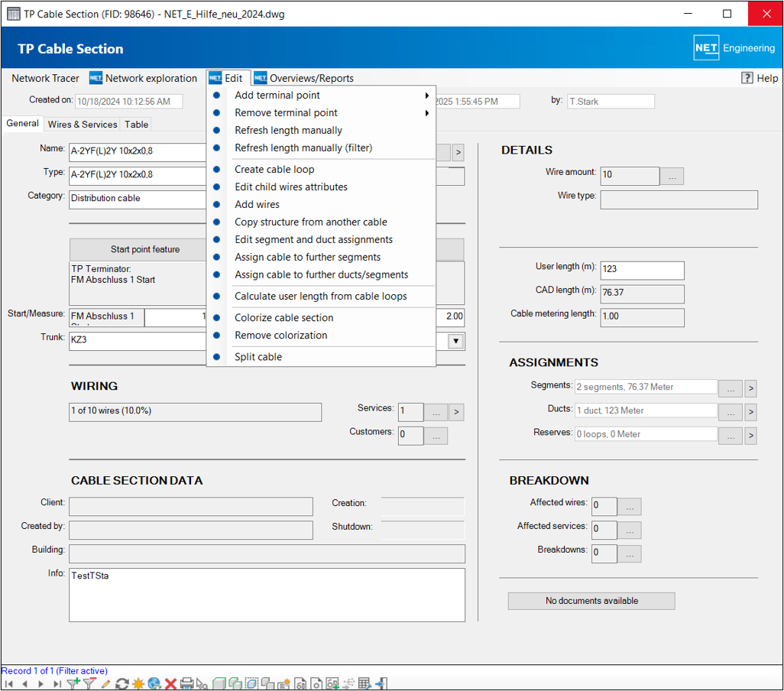Image resolution: width=784 pixels, height=691 pixels.
Task: Click the blue arrow exit door icon
Action: click(x=381, y=683)
